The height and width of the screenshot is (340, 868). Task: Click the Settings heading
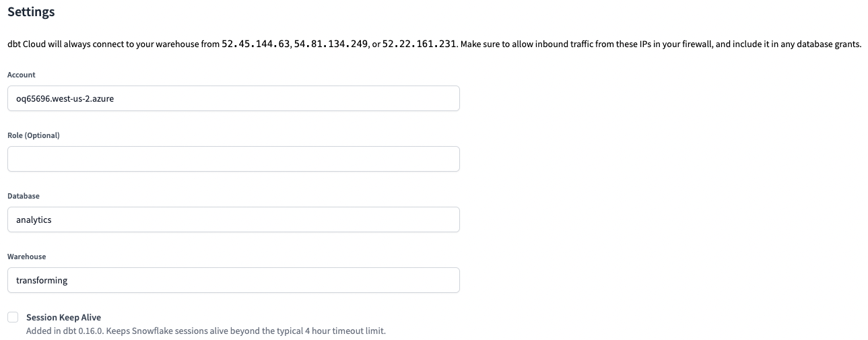click(x=31, y=12)
